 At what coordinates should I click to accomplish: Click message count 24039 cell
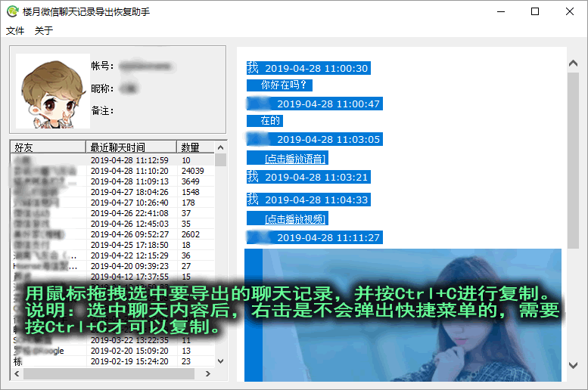193,171
